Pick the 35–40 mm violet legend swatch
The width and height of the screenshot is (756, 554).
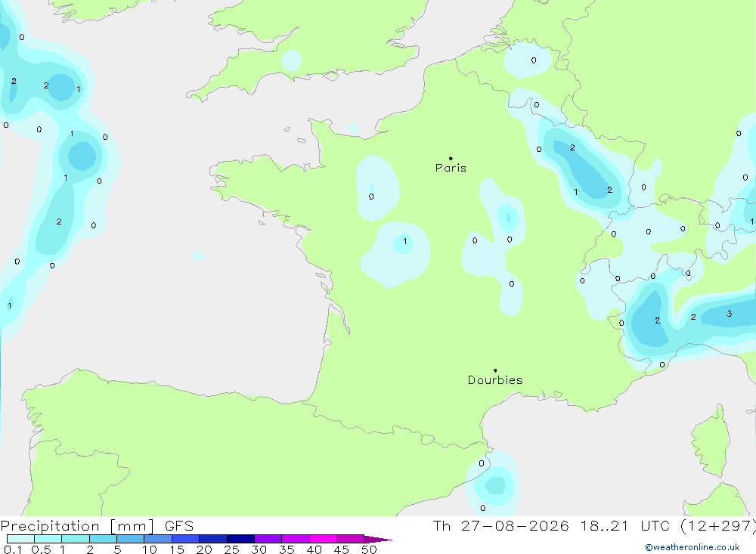(x=296, y=539)
